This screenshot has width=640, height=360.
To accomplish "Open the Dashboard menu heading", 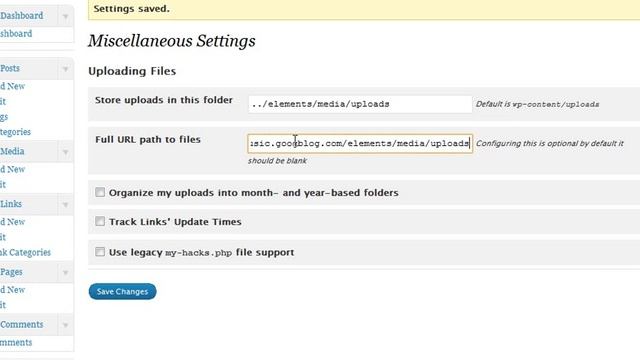I will coord(22,16).
